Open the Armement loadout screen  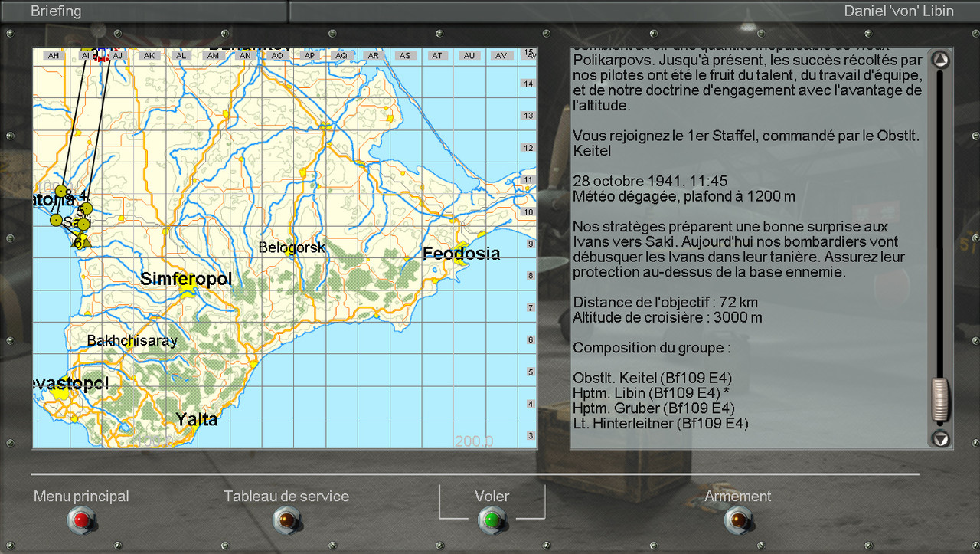[x=738, y=521]
